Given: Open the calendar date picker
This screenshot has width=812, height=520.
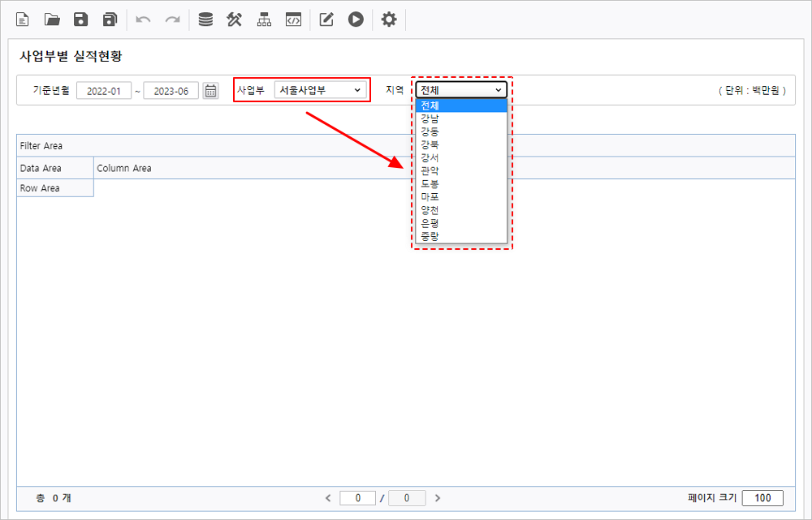Looking at the screenshot, I should tap(210, 91).
